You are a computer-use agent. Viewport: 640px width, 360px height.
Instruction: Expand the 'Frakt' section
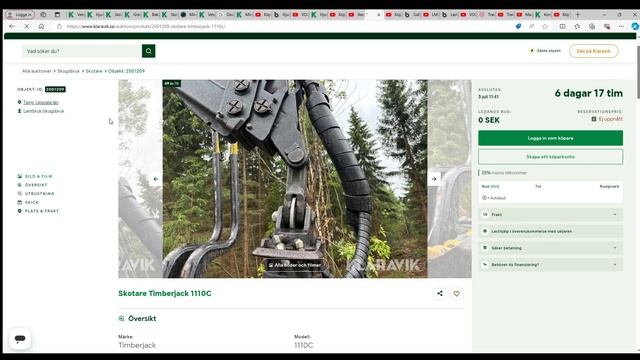click(x=550, y=214)
